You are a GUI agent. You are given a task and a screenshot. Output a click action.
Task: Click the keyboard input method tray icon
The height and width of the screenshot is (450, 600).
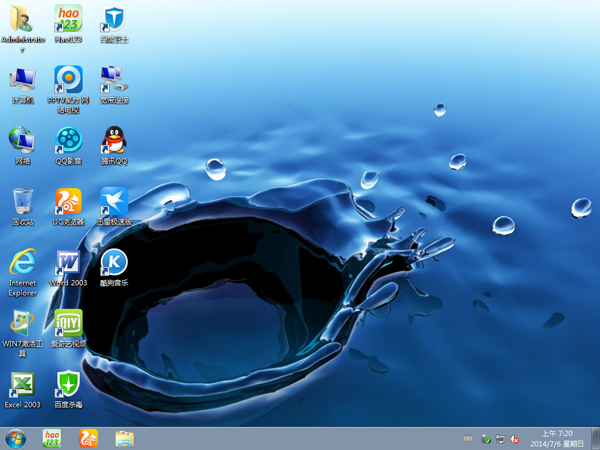click(468, 439)
